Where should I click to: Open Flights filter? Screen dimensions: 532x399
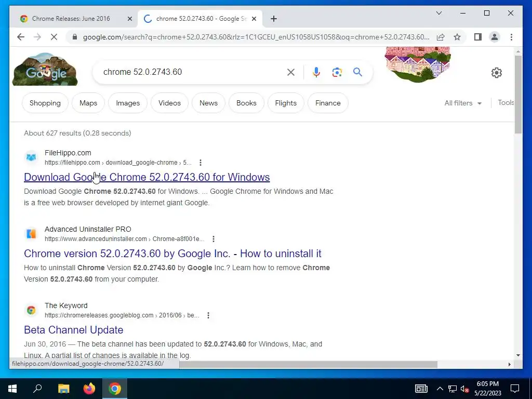(286, 103)
